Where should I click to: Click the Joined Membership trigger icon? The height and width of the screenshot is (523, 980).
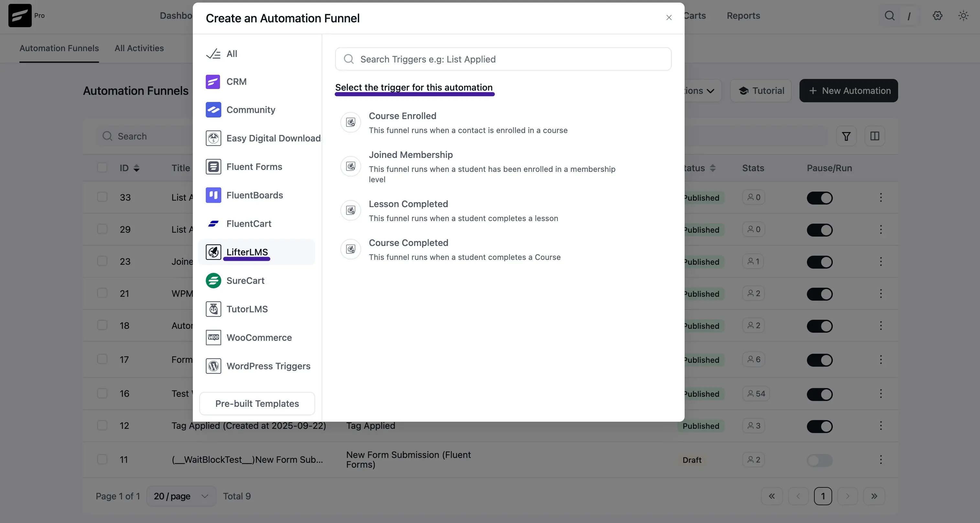click(x=350, y=166)
